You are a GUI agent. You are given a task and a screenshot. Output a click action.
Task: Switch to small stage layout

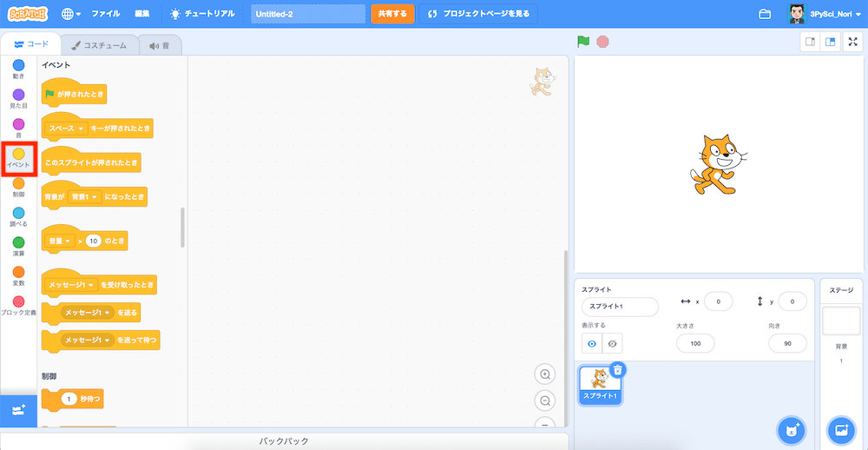pos(811,42)
